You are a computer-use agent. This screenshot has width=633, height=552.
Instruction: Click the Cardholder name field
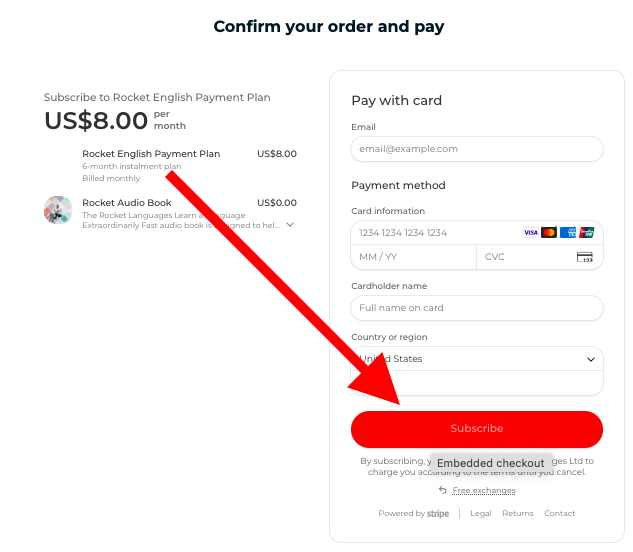477,308
